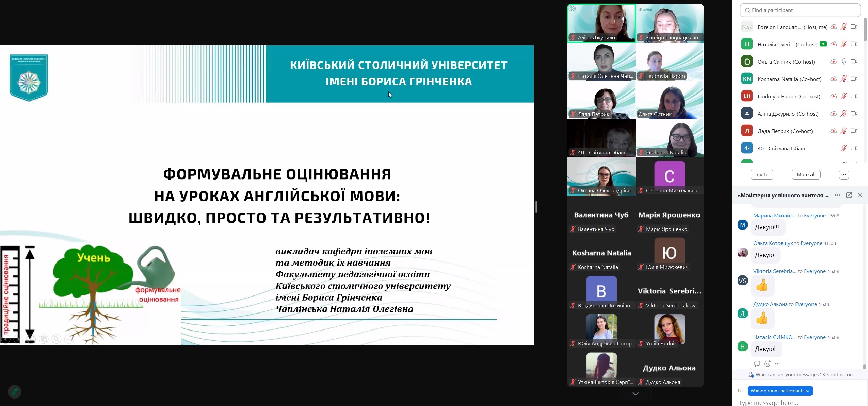
Task: Click the Find a participant search box
Action: 800,10
